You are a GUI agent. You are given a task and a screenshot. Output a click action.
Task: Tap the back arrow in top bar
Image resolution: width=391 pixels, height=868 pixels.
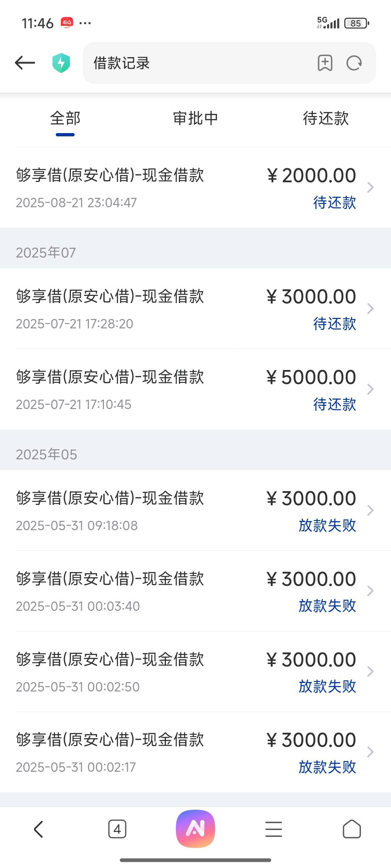click(25, 63)
